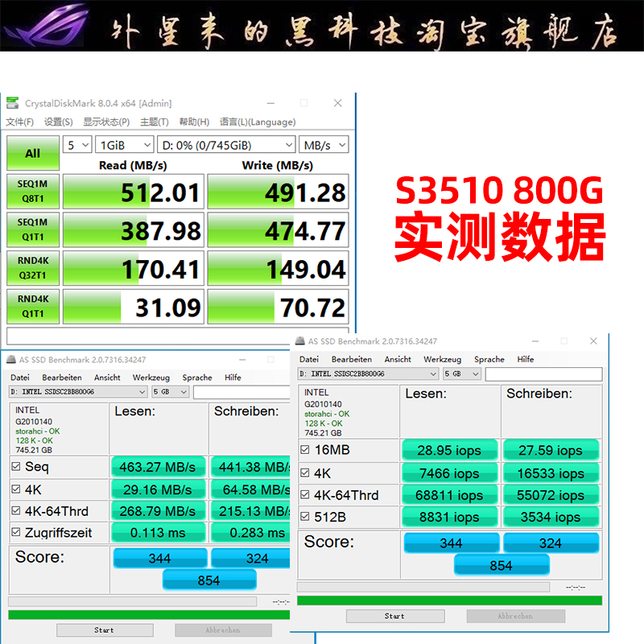The width and height of the screenshot is (644, 644).
Task: Uncheck the 4K test in MB/s window
Action: pyautogui.click(x=16, y=489)
